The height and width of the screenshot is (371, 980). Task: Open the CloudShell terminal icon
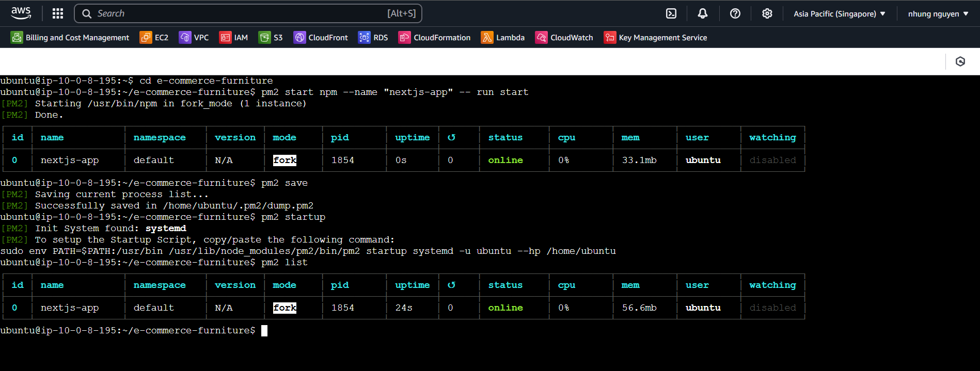[671, 13]
